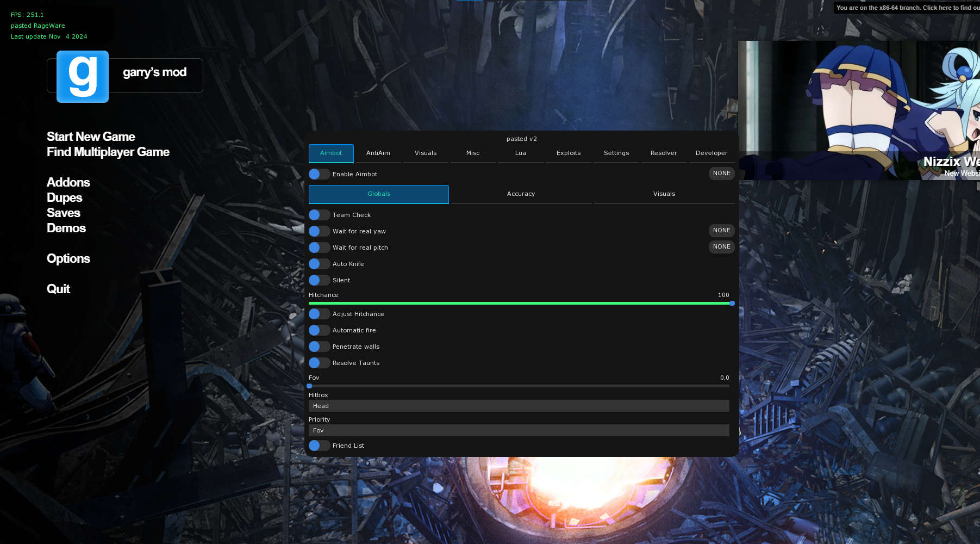This screenshot has height=544, width=980.
Task: Open the top-level Visuals tab
Action: [x=426, y=153]
